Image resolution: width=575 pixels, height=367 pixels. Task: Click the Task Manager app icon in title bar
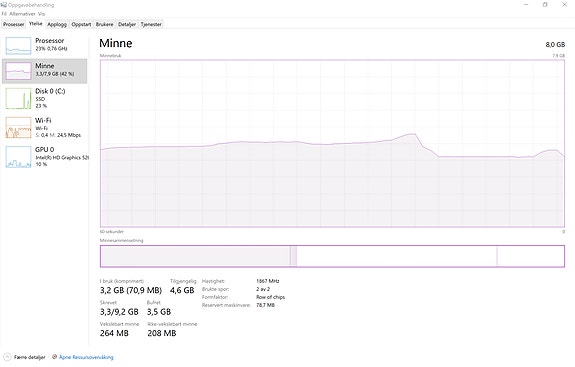point(4,5)
